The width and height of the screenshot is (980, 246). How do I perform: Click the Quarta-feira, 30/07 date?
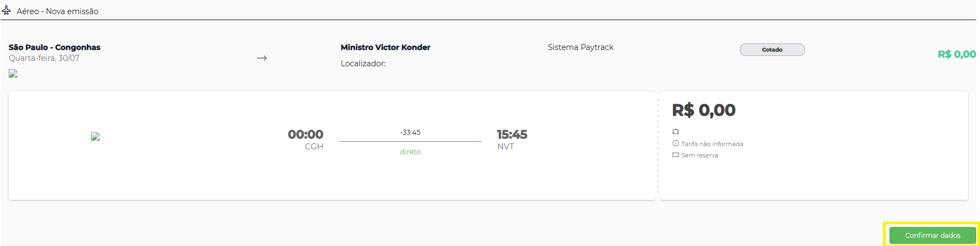click(44, 58)
